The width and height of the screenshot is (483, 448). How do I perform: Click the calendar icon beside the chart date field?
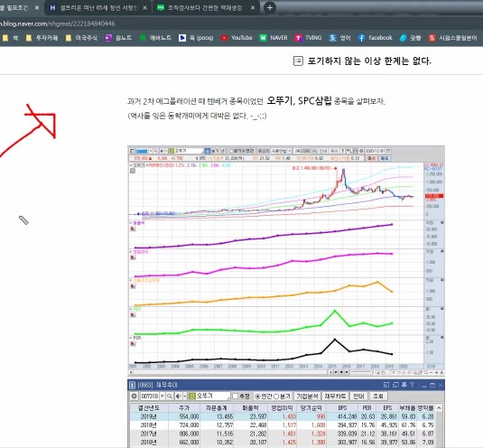(388, 151)
